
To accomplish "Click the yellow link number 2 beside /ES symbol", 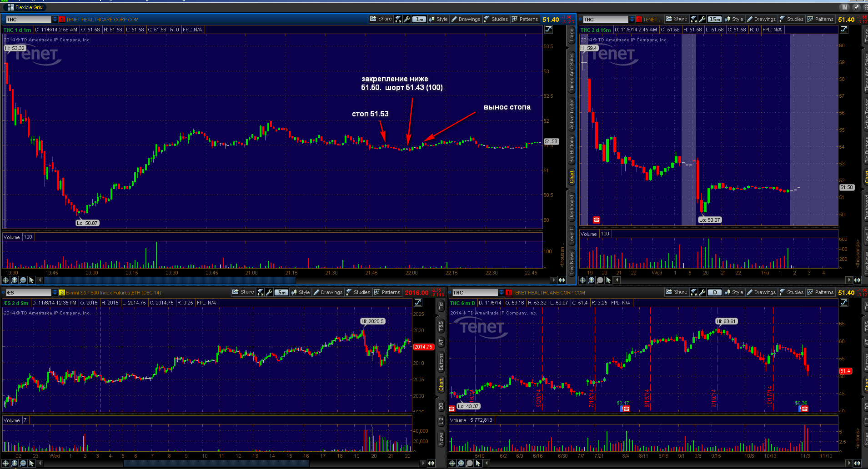I will (62, 293).
